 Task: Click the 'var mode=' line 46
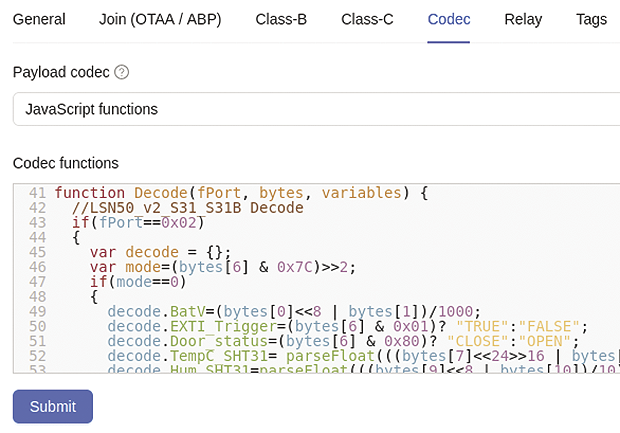point(223,267)
